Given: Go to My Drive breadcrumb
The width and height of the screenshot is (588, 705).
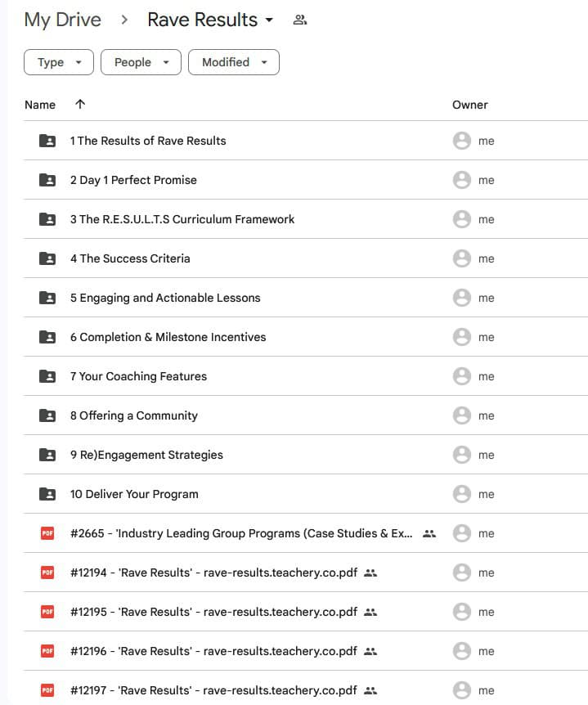Looking at the screenshot, I should 63,20.
